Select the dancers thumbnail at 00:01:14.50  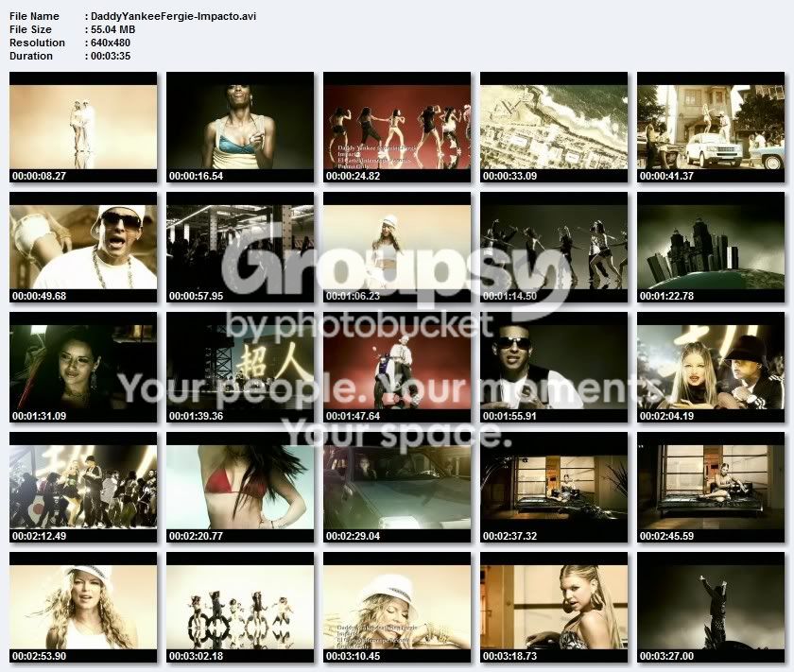pyautogui.click(x=554, y=247)
